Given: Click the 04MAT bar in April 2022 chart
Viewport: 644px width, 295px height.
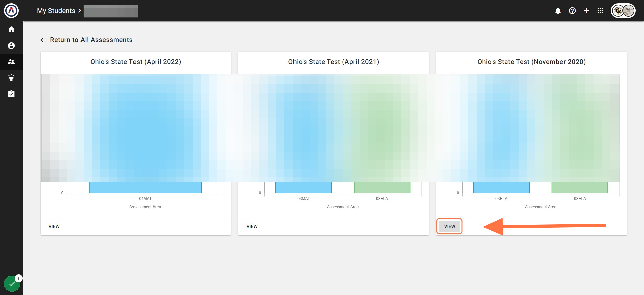Looking at the screenshot, I should click(x=145, y=187).
